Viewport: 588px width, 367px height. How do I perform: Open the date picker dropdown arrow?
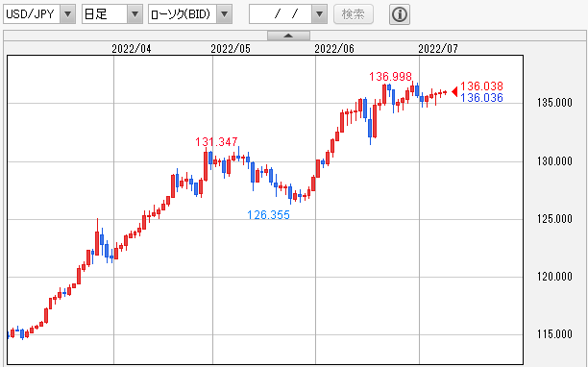point(320,14)
